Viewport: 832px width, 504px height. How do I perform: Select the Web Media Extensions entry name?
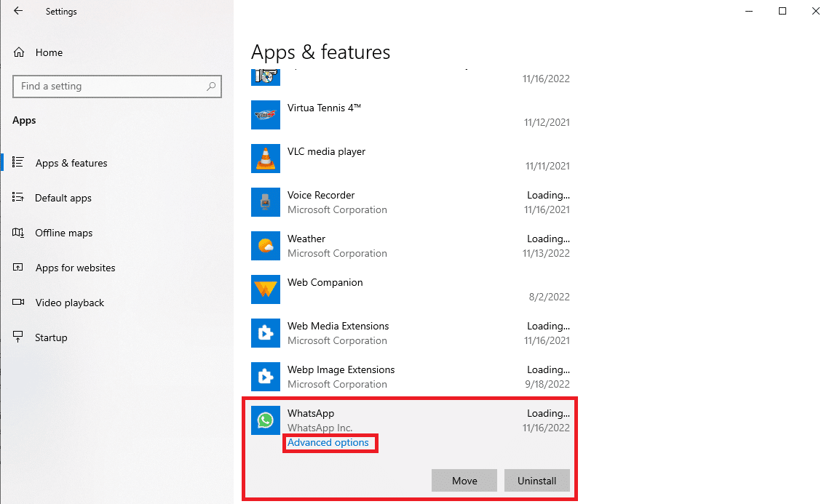tap(338, 326)
